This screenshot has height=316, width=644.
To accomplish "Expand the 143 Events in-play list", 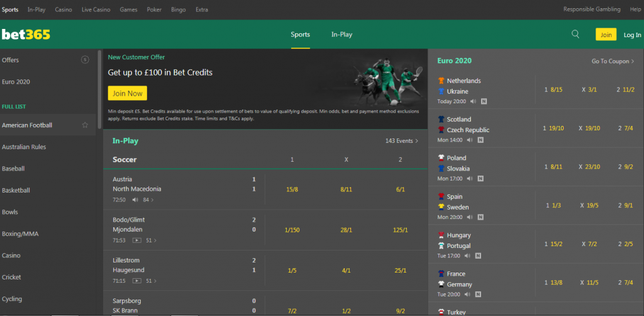I will point(402,141).
